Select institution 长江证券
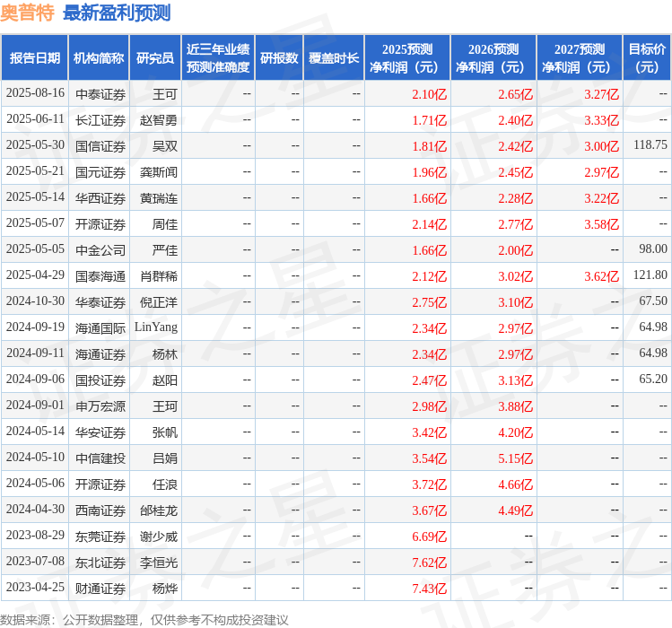 (100, 120)
